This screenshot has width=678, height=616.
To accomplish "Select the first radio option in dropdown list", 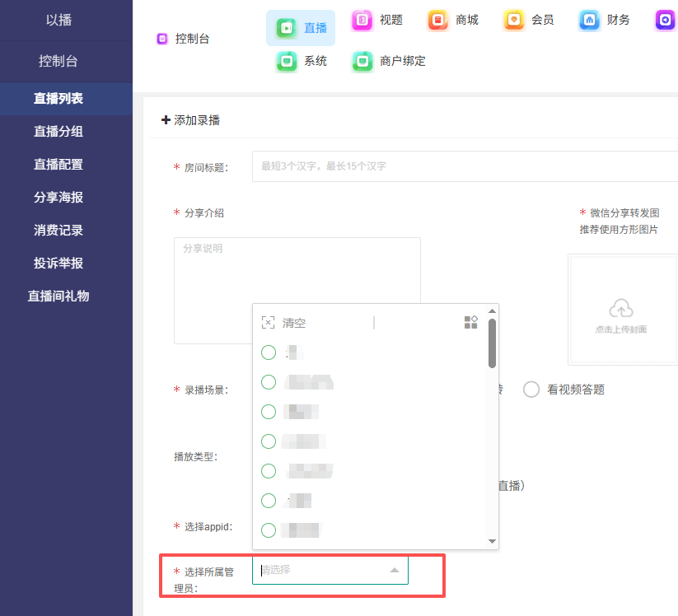I will click(269, 352).
